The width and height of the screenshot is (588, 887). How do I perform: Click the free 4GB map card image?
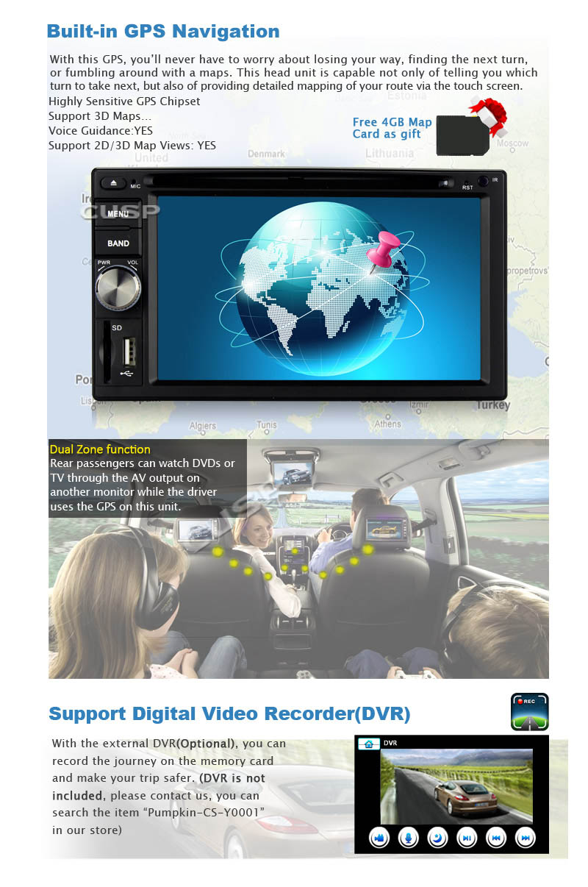463,134
